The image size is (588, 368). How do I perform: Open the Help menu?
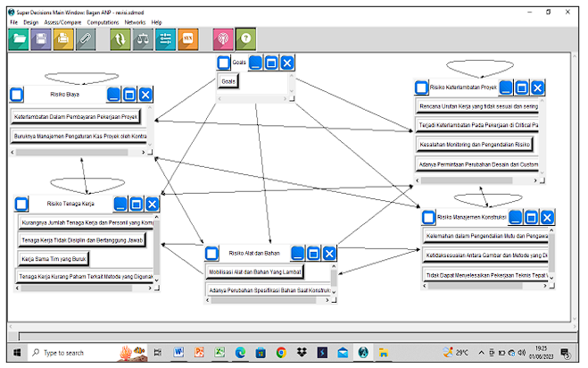[156, 22]
